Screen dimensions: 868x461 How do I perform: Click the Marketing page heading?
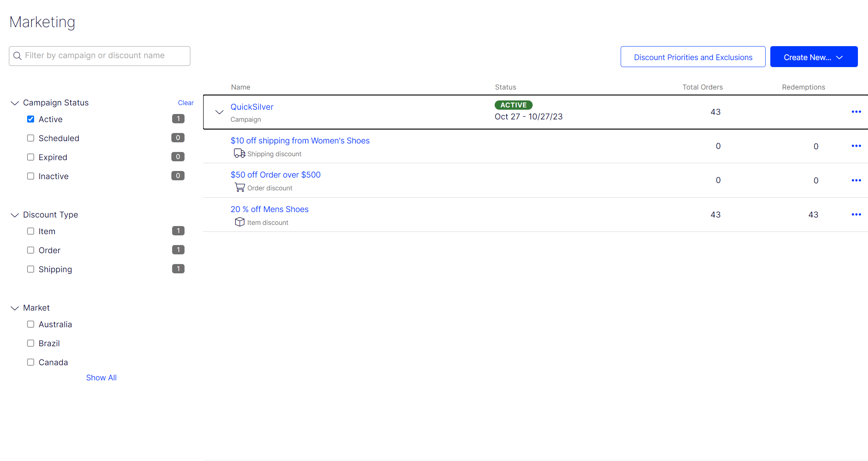[42, 22]
